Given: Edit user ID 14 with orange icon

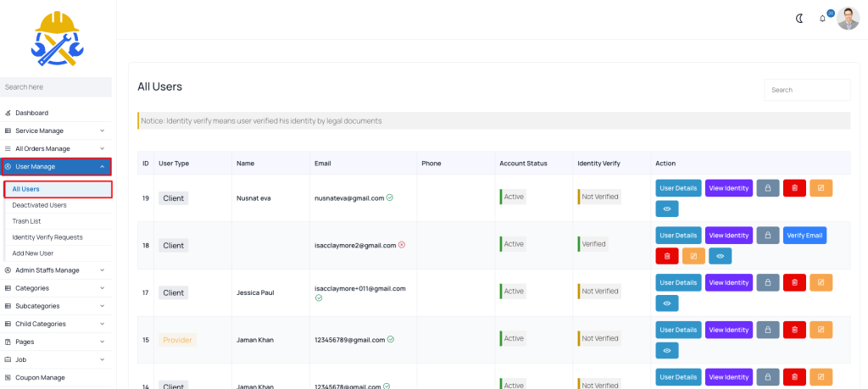Looking at the screenshot, I should click(821, 377).
